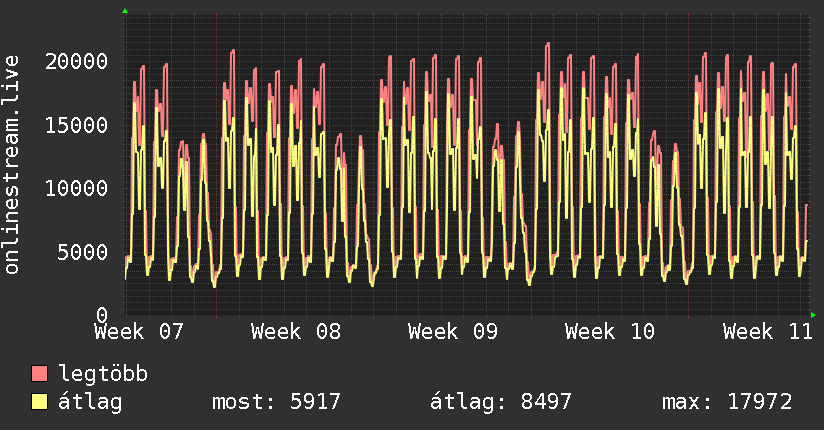The image size is (824, 430).
Task: Click the 10000 y-axis value
Action: (76, 189)
